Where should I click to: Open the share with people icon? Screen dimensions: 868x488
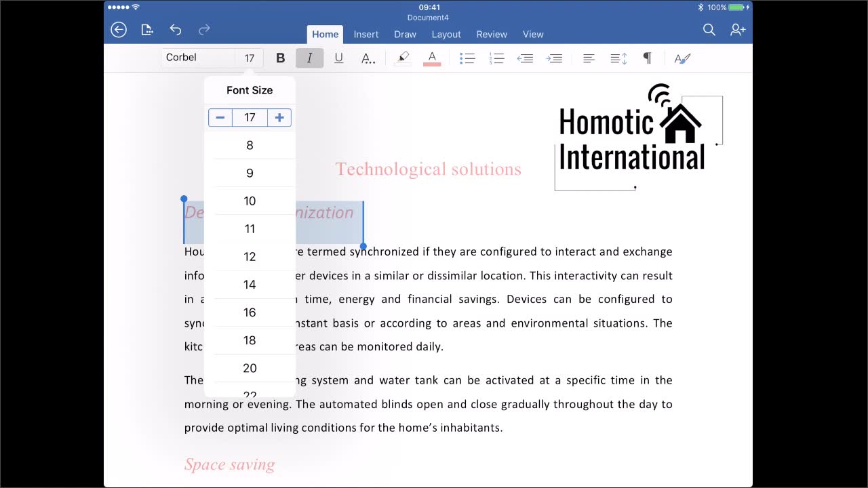[738, 29]
